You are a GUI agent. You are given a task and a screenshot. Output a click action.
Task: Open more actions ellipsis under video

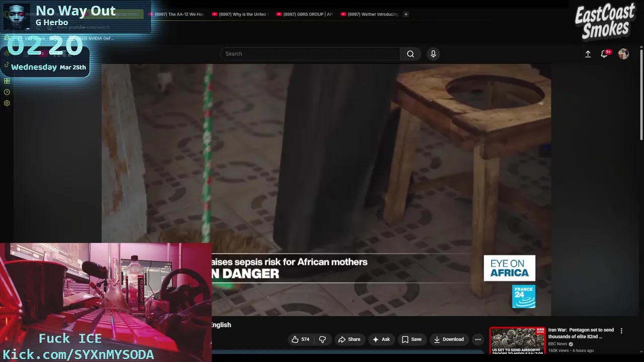[x=478, y=339]
